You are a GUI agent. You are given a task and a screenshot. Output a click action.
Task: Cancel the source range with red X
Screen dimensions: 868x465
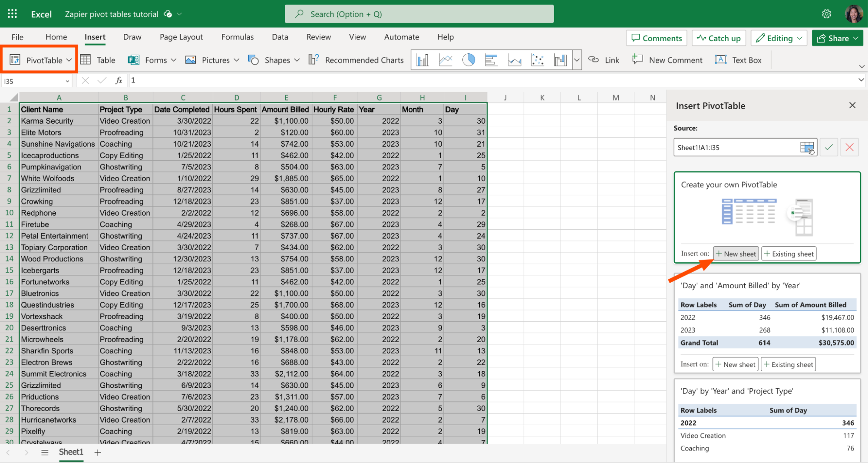tap(850, 147)
